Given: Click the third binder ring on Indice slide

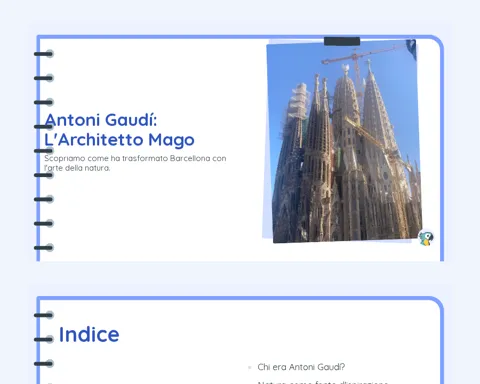Looking at the screenshot, I should point(44,363).
